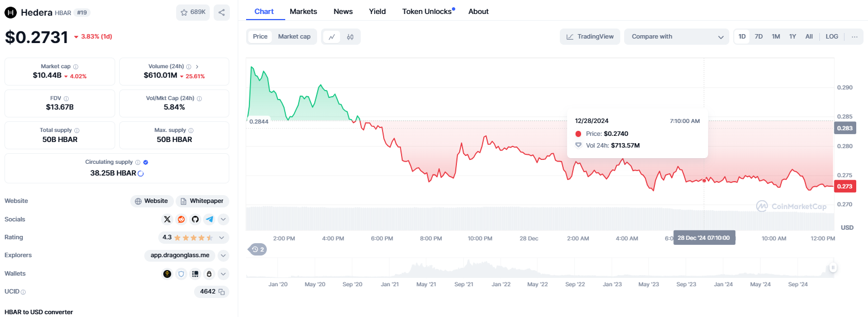The height and width of the screenshot is (317, 868).
Task: Open app.dragonglass.me explorer link
Action: [180, 256]
